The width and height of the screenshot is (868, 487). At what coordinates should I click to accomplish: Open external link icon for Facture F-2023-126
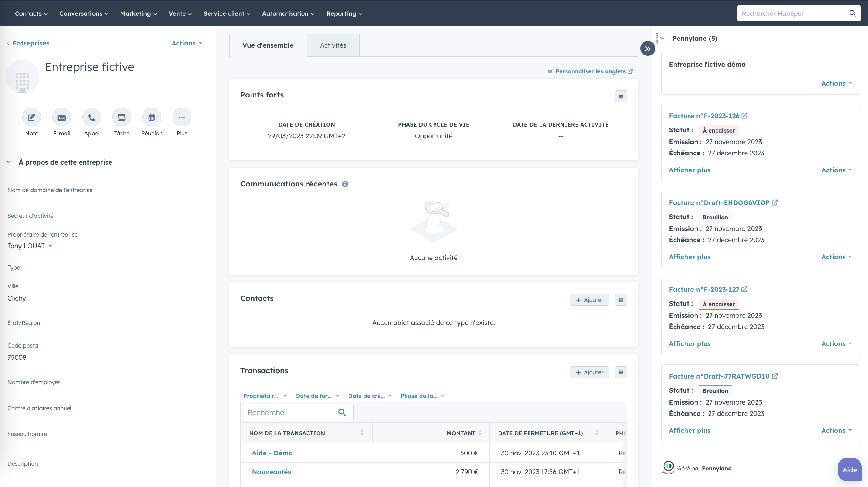745,116
